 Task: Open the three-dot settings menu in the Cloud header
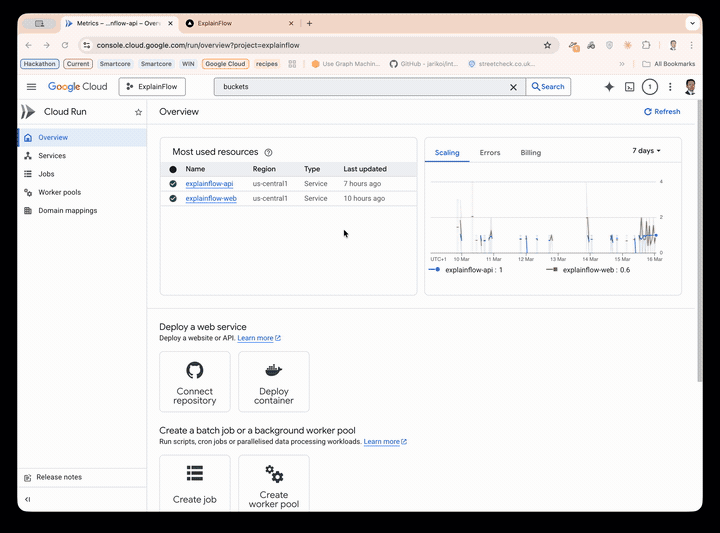[x=670, y=87]
